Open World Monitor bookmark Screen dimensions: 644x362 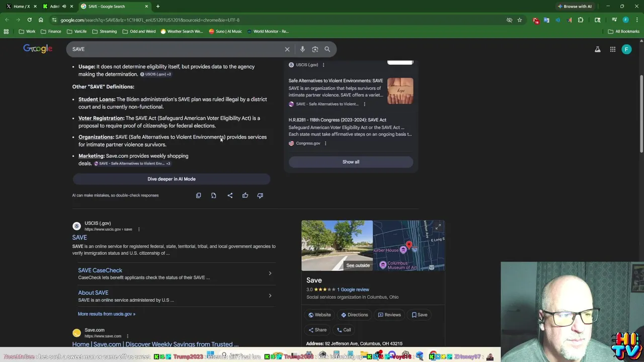coord(267,31)
